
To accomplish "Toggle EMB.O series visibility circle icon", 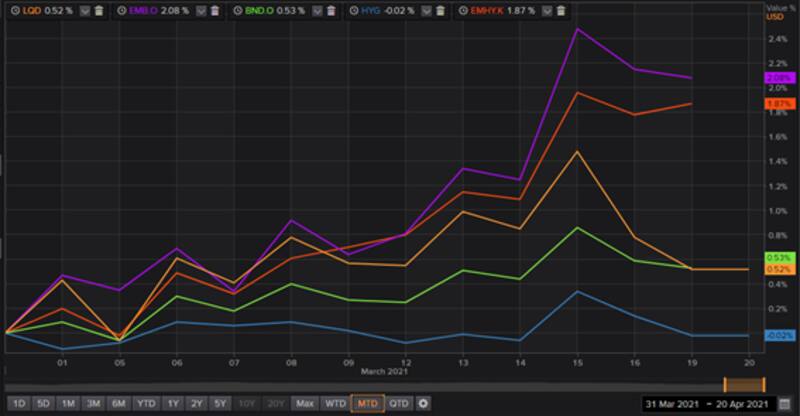I will pyautogui.click(x=126, y=10).
